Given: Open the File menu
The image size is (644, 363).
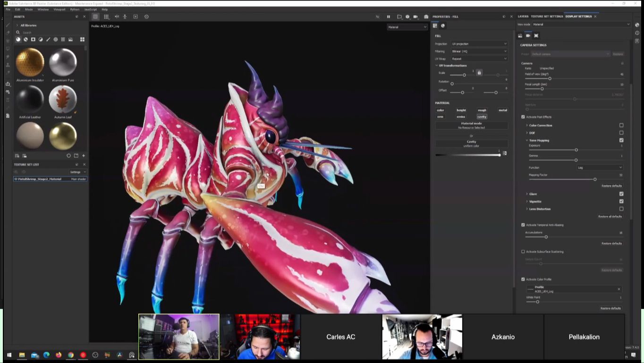Looking at the screenshot, I should coord(8,9).
